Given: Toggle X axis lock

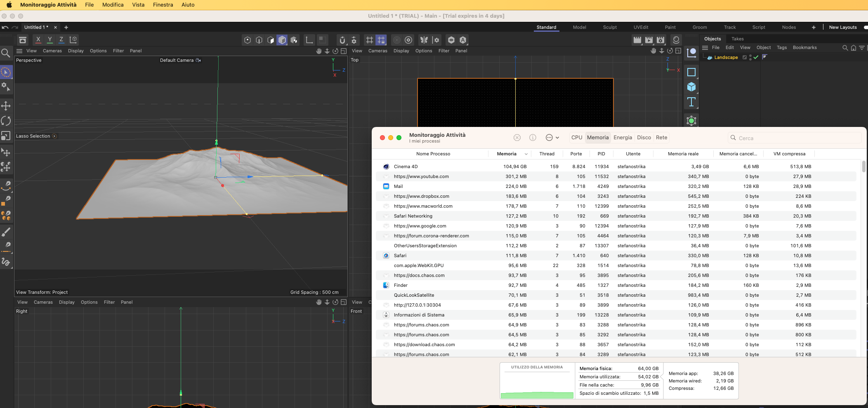Looking at the screenshot, I should pyautogui.click(x=38, y=40).
